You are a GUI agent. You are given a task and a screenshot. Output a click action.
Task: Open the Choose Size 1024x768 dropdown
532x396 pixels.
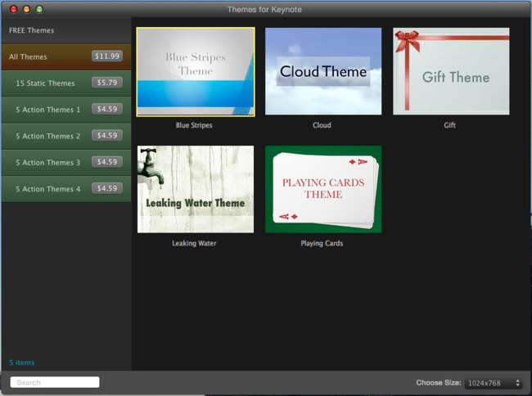click(494, 383)
